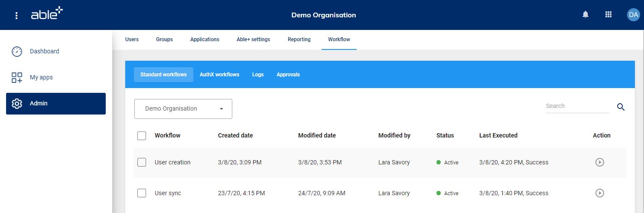This screenshot has width=644, height=213.
Task: Open the apps grid launcher
Action: tap(608, 15)
